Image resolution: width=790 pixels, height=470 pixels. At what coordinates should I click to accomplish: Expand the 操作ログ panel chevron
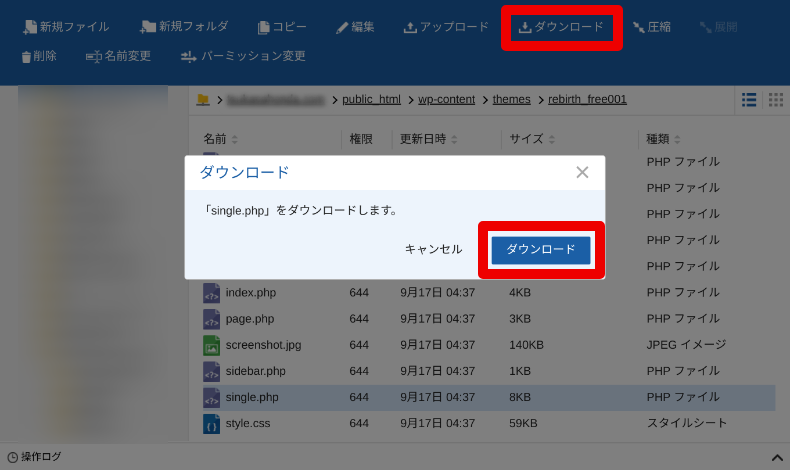pos(777,458)
